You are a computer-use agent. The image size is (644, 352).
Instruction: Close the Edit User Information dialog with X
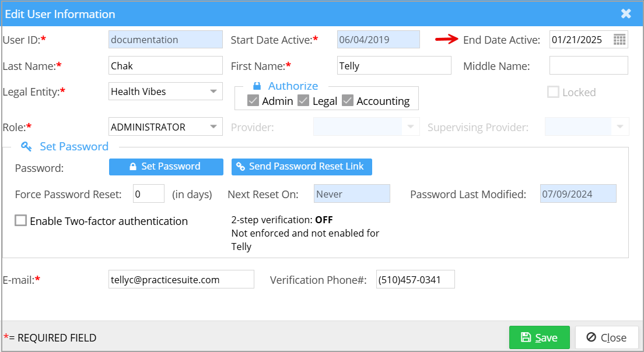coord(626,14)
